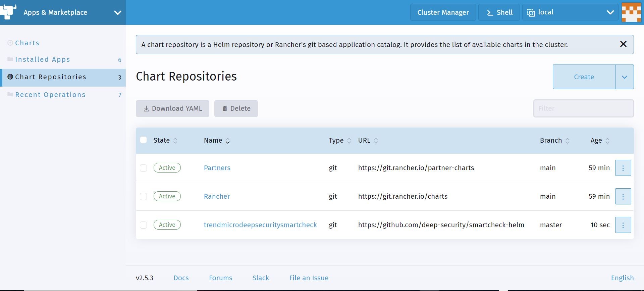Screen dimensions: 644x291
Task: Click the Active badge in trendmicrodeepsecuritysmartcheck row
Action: click(x=167, y=225)
